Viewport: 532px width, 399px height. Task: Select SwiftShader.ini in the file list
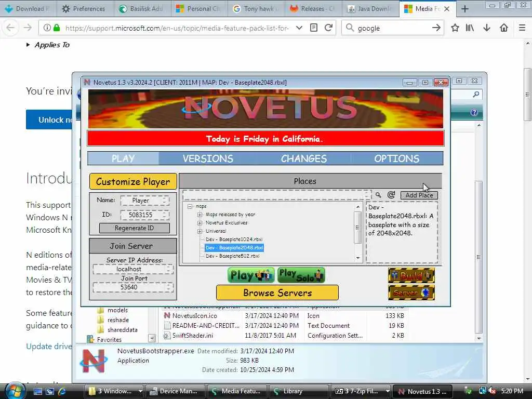(x=192, y=336)
